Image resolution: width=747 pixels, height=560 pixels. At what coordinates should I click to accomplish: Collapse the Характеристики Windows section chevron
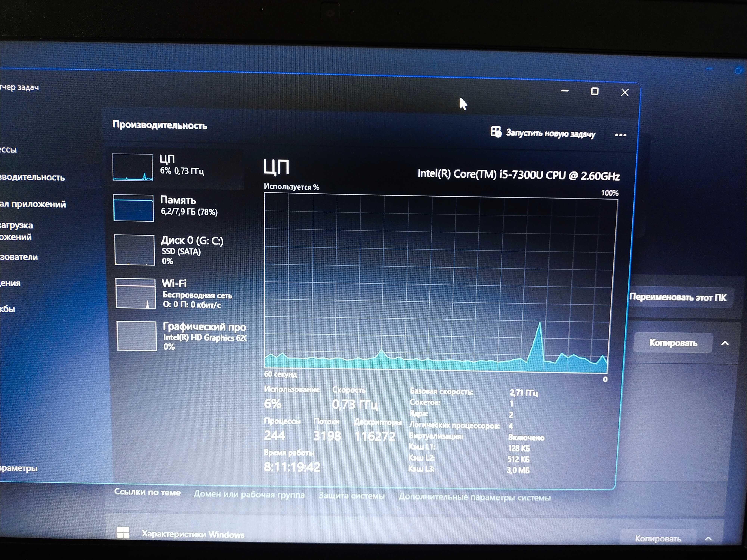709,539
